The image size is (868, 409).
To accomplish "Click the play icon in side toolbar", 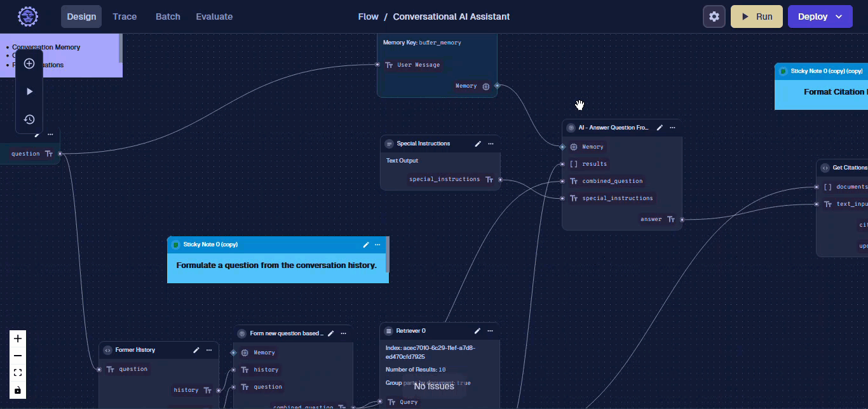I will tap(29, 91).
